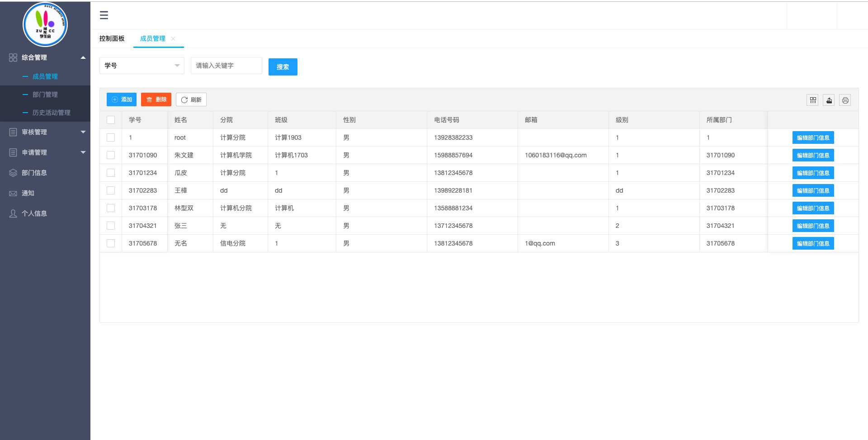
Task: Click 编辑部门信息 for student 31705678
Action: pyautogui.click(x=813, y=243)
